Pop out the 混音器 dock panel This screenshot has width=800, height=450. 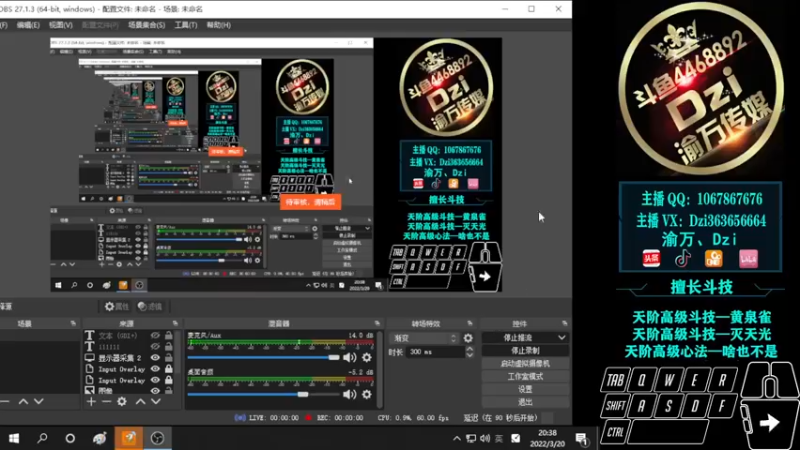pyautogui.click(x=377, y=323)
